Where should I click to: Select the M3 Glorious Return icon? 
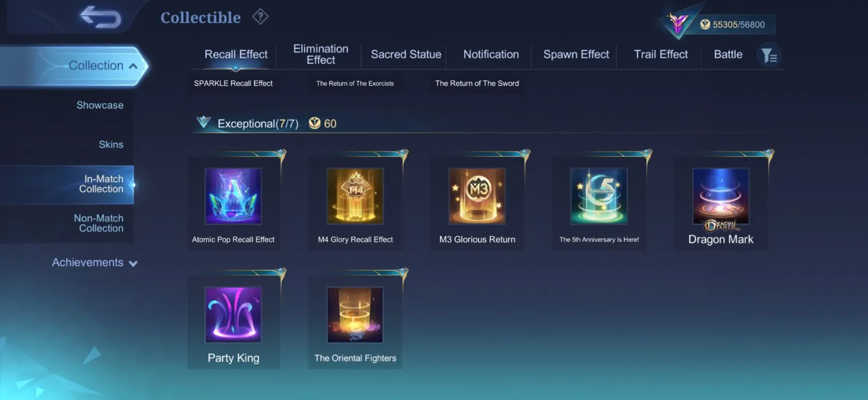(477, 196)
